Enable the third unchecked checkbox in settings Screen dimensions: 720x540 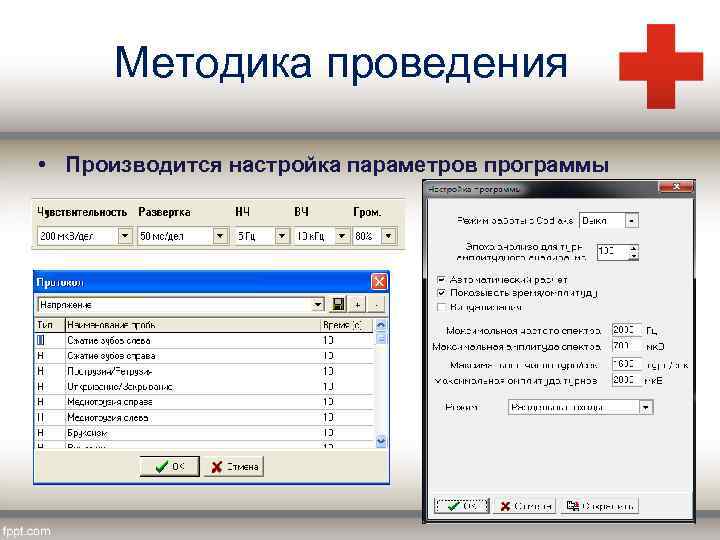click(441, 307)
